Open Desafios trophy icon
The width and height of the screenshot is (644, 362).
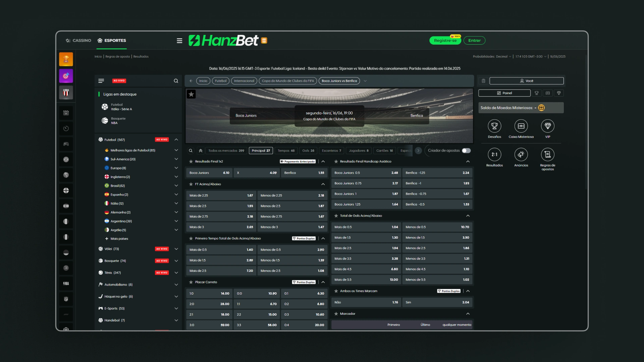click(494, 126)
